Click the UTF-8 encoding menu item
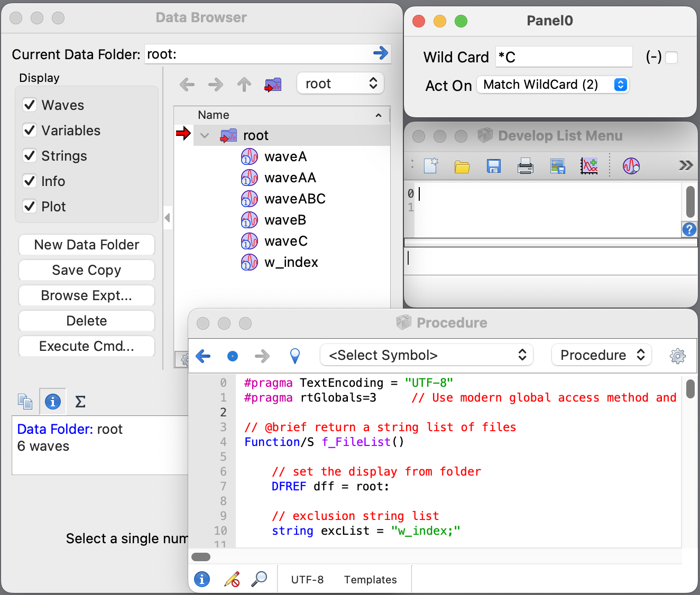 click(x=307, y=580)
